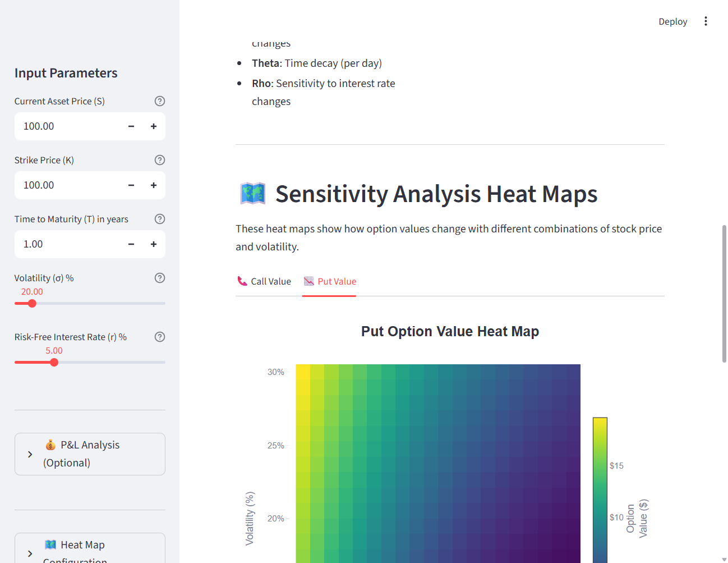The width and height of the screenshot is (728, 563).
Task: Select the Put Value tab
Action: [330, 282]
